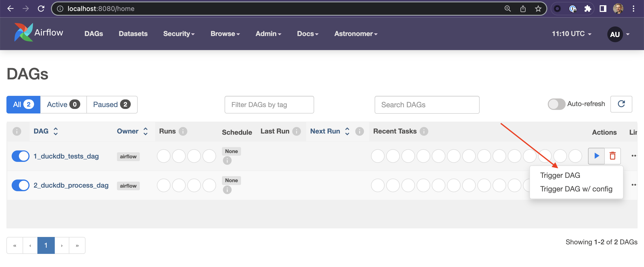644x267 pixels.
Task: Toggle pause switch for 1_duckdb_tests_dag
Action: click(20, 156)
